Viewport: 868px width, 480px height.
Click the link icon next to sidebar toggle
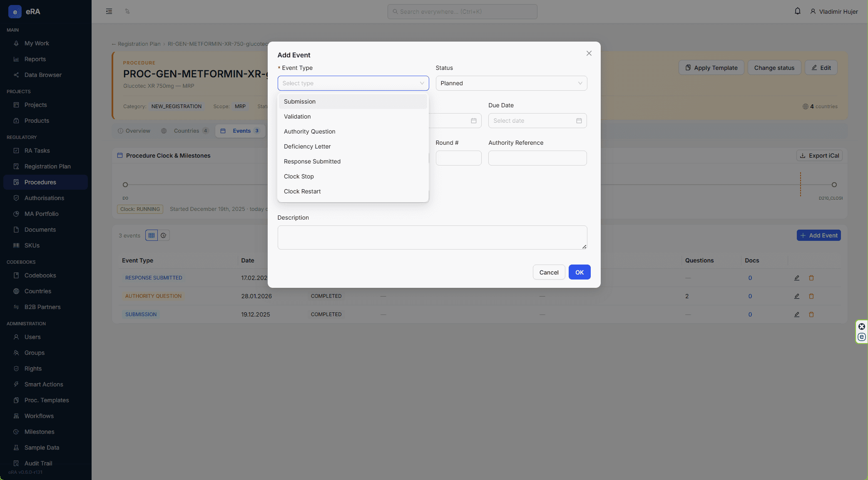(x=127, y=11)
